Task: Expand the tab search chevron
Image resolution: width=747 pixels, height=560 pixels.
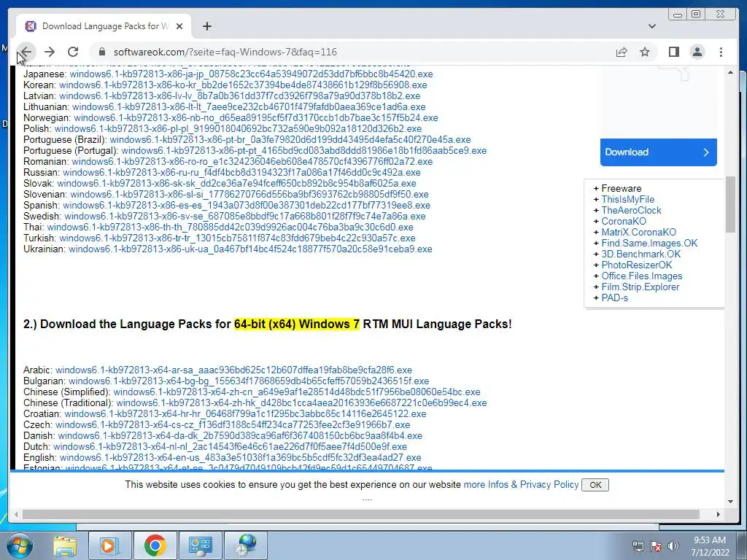Action: 652,26
